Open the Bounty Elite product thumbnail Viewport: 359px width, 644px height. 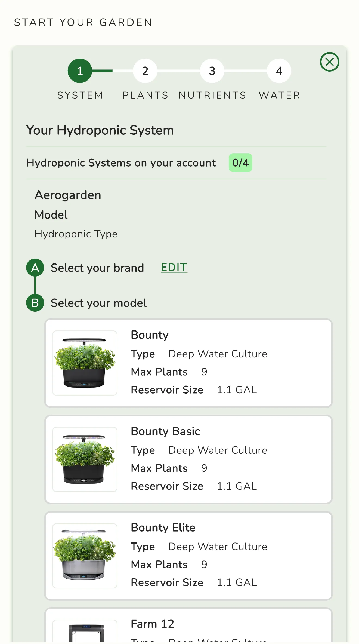(x=85, y=556)
